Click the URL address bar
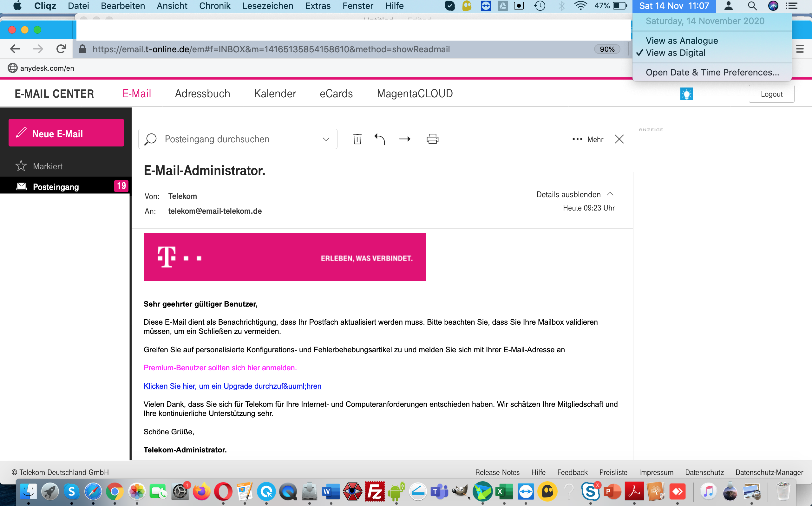The image size is (812, 506). (x=335, y=49)
